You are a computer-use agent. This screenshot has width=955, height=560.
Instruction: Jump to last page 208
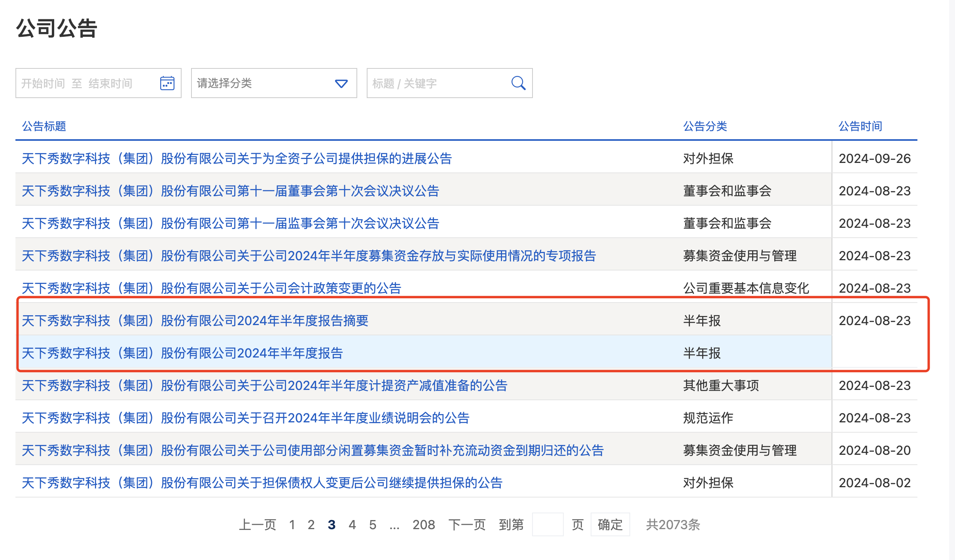pyautogui.click(x=423, y=525)
